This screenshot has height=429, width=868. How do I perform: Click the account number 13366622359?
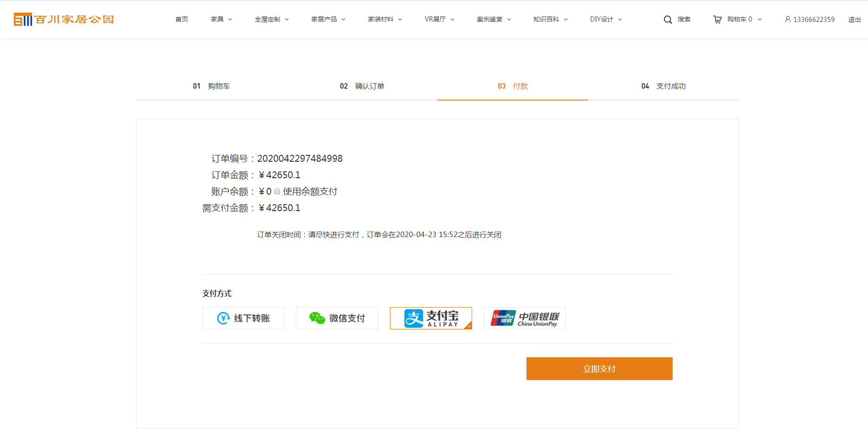click(814, 19)
